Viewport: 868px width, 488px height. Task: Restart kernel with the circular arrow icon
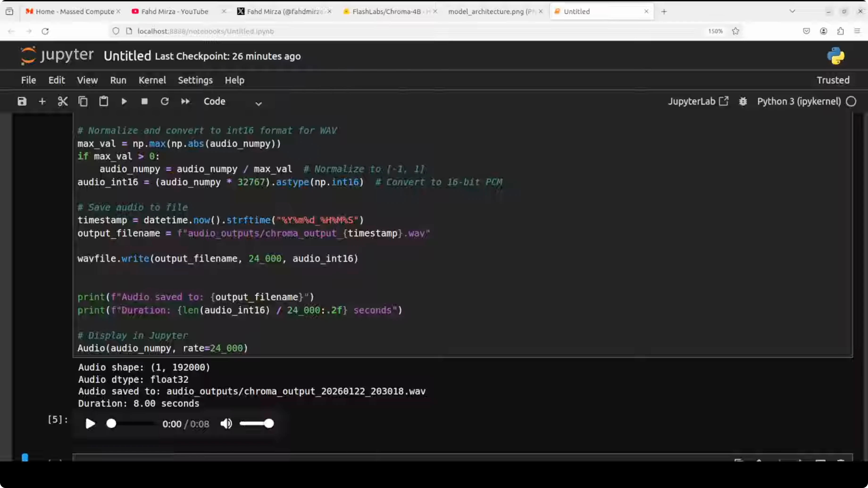pos(165,101)
